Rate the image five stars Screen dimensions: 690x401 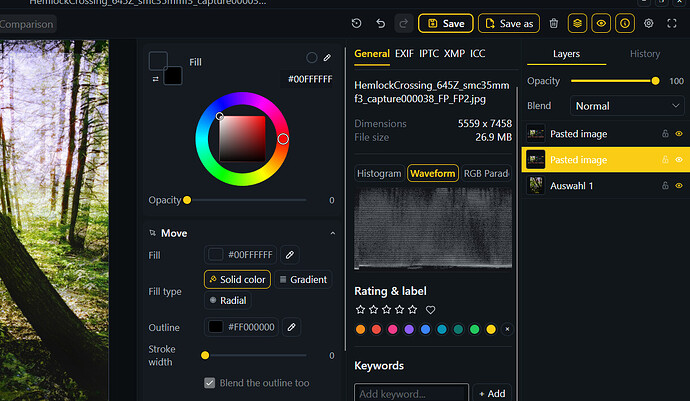tap(412, 310)
